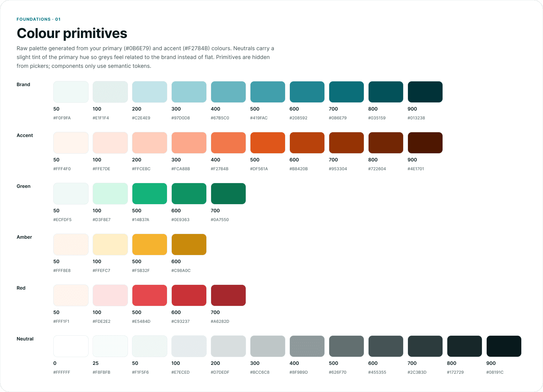
Task: Click the Neutral 700 swatch #2C3B3D
Action: pyautogui.click(x=425, y=346)
